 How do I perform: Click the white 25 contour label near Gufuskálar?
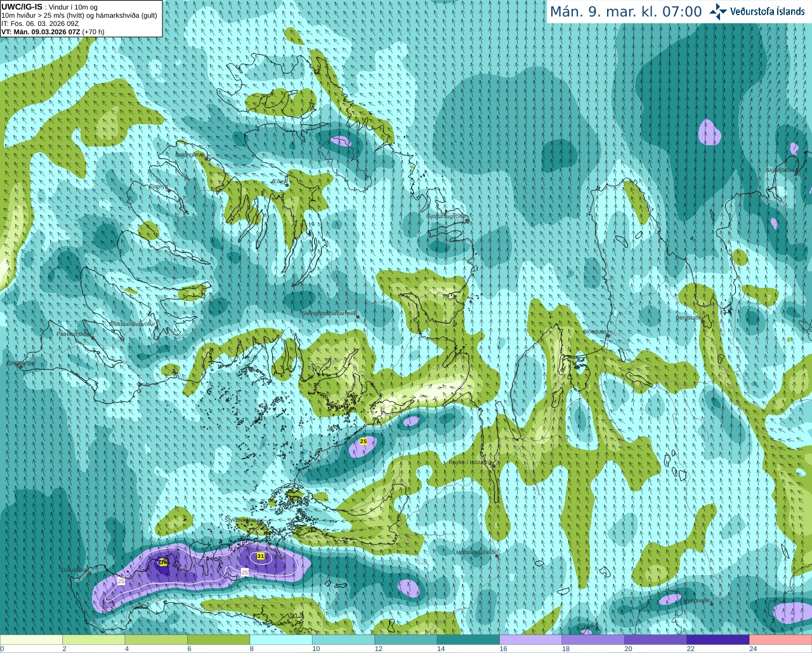(x=121, y=581)
